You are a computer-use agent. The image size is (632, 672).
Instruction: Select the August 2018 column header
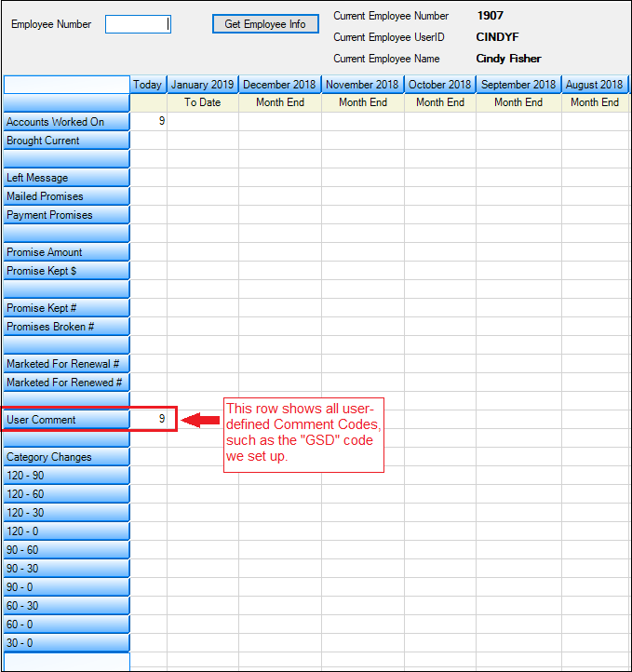click(595, 85)
